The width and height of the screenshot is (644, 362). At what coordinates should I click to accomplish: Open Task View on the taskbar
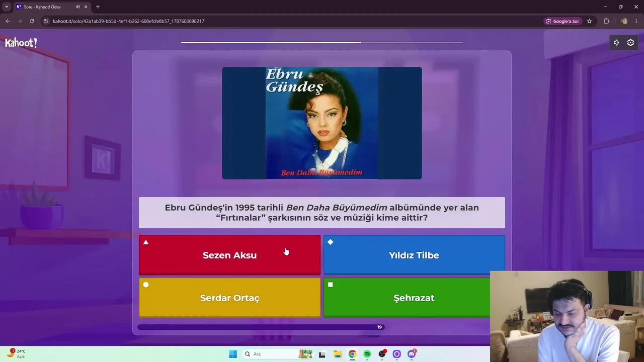coord(322,354)
